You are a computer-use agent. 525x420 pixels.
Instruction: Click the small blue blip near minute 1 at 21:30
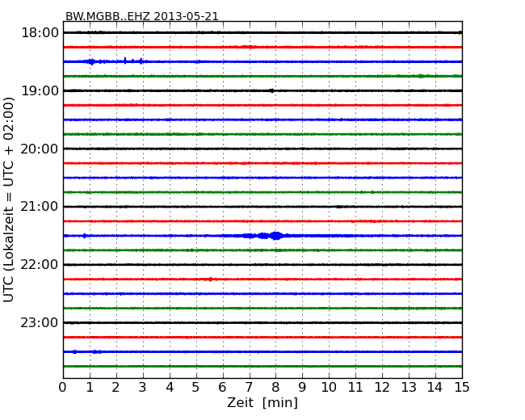(x=84, y=236)
